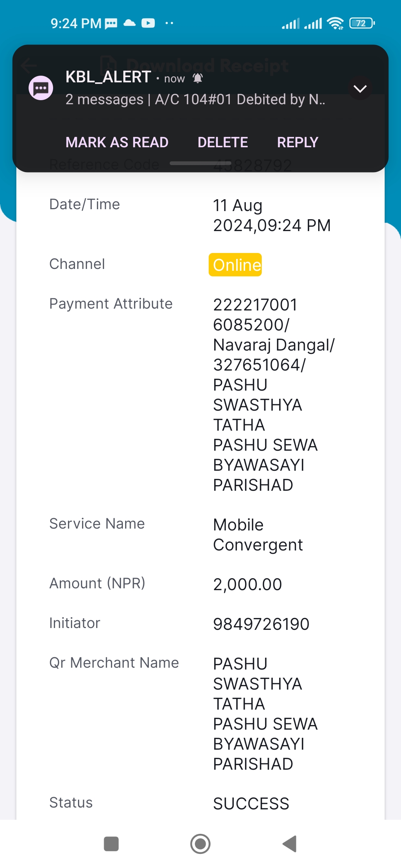This screenshot has width=401, height=868.
Task: Tap the YouTube status bar notification icon
Action: tap(148, 23)
